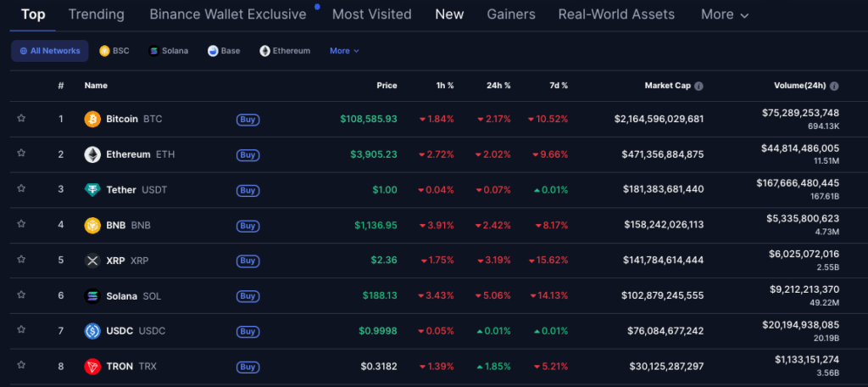868x387 pixels.
Task: Open the Gainers tab
Action: click(x=511, y=14)
